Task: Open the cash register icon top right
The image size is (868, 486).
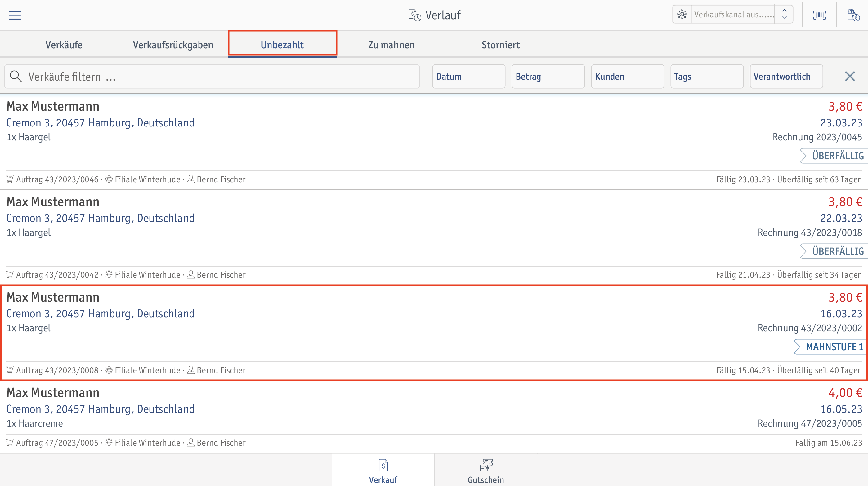Action: [853, 15]
